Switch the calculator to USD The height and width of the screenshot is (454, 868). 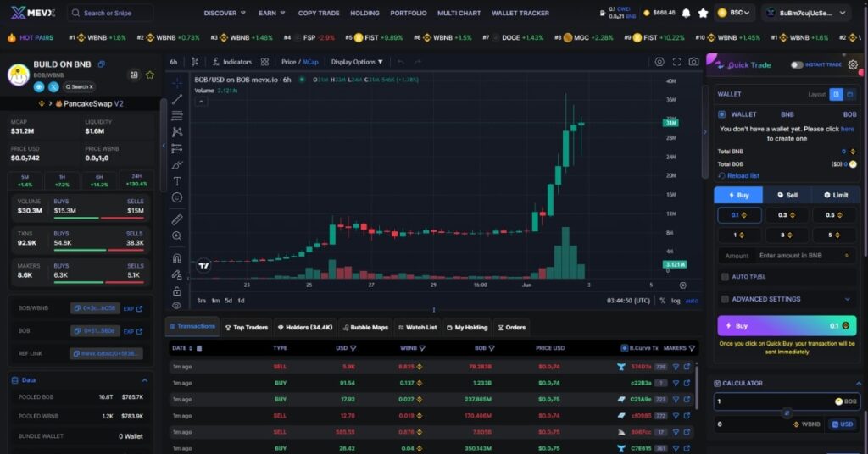tap(842, 424)
